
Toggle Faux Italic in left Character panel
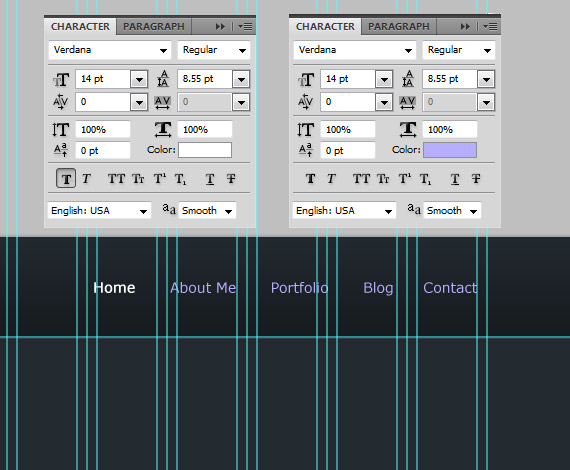(x=86, y=178)
